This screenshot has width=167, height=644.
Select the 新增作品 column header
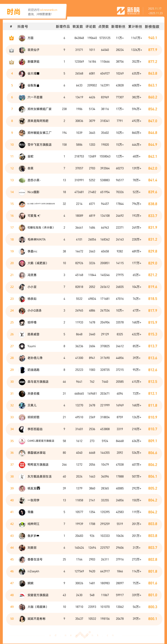coord(63,26)
